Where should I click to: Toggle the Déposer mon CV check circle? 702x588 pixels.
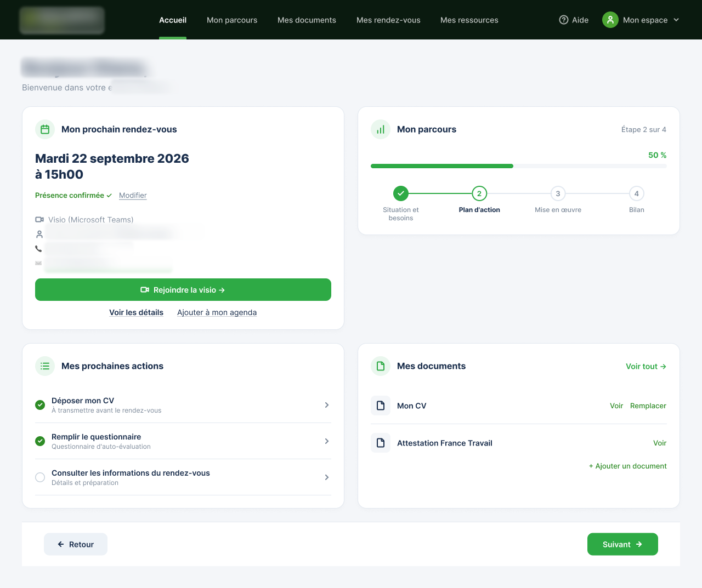pyautogui.click(x=40, y=405)
